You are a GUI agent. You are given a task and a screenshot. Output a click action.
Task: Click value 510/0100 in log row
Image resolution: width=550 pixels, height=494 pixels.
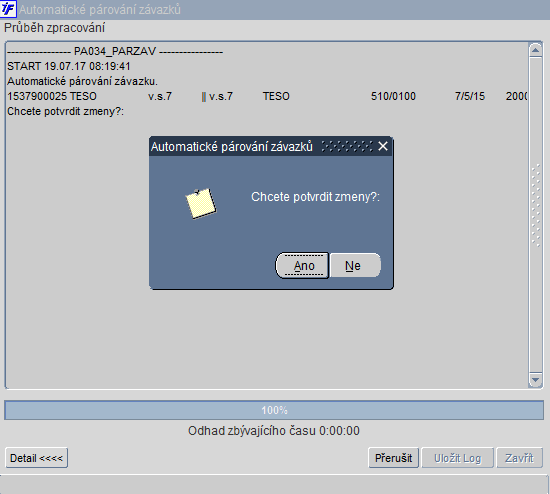point(393,96)
